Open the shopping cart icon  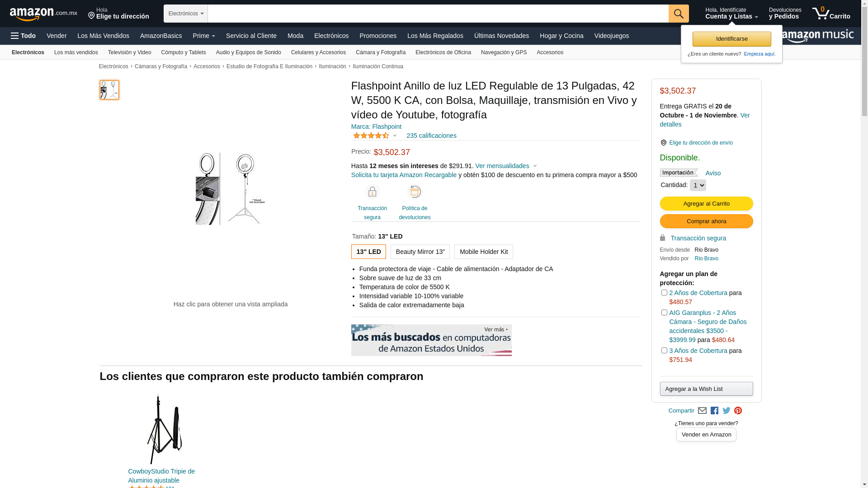tap(831, 13)
